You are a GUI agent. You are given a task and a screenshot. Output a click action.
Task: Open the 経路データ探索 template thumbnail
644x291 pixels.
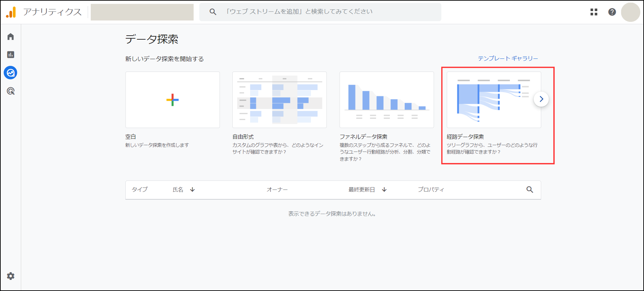[494, 100]
